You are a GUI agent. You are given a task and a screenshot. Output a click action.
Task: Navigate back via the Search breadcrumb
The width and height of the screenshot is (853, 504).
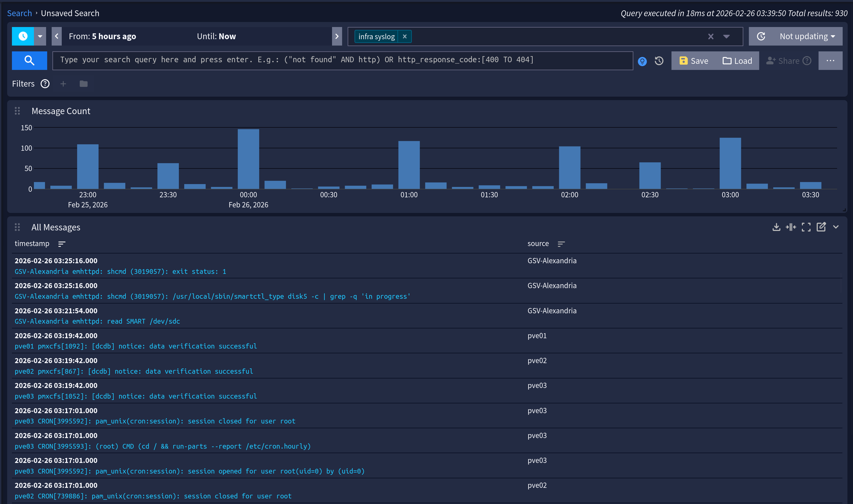pos(19,13)
